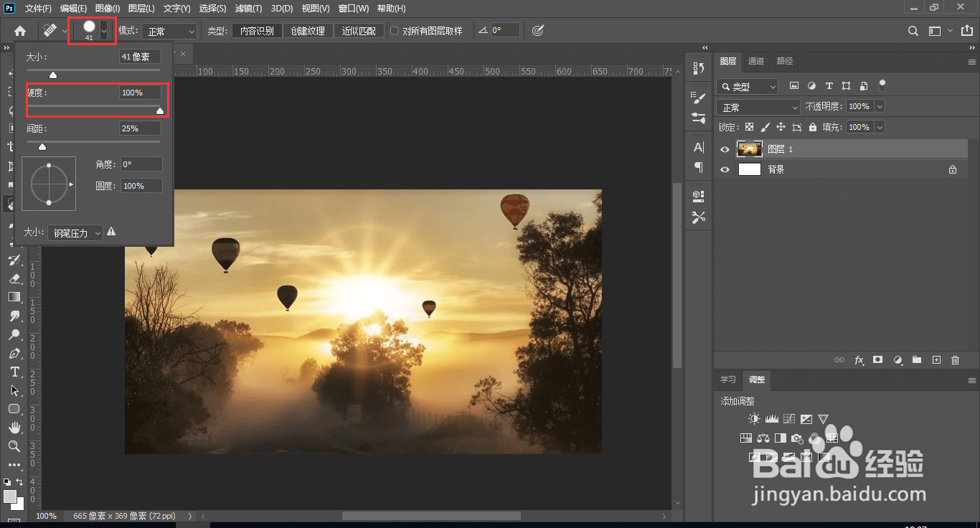Select the 创建纹理 type button
The width and height of the screenshot is (980, 528).
click(308, 31)
